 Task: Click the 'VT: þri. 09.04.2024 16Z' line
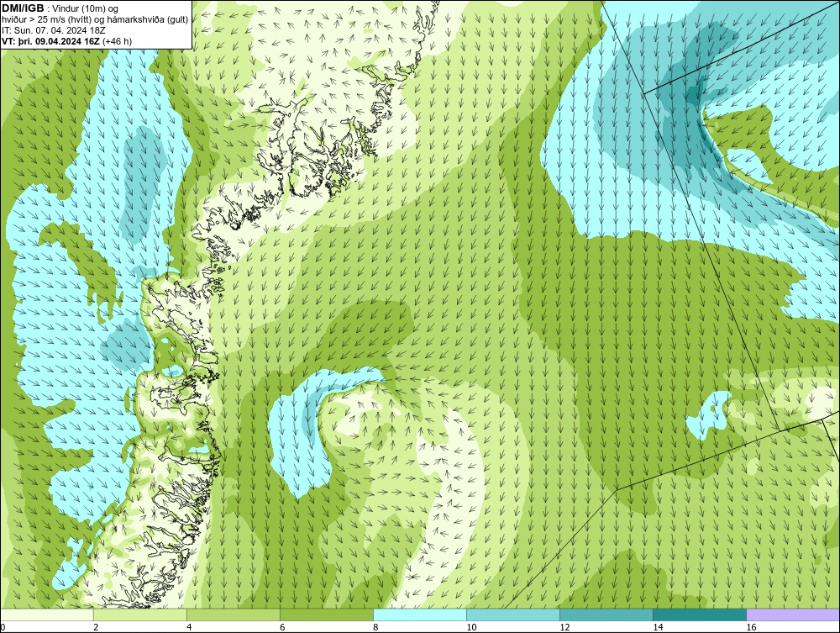(x=50, y=40)
